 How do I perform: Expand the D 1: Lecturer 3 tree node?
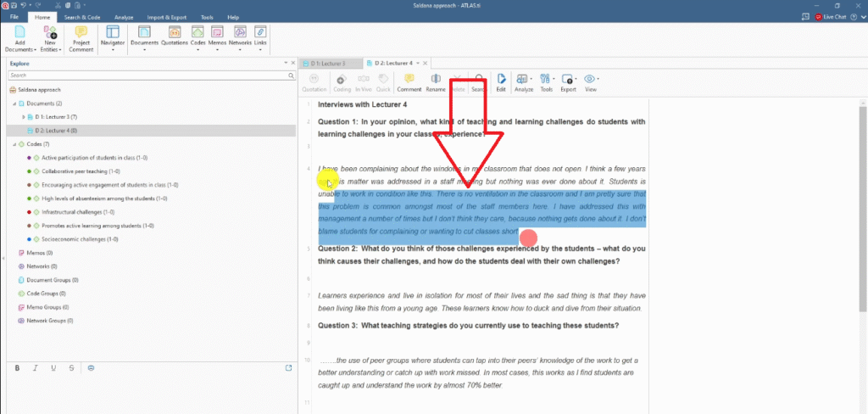(24, 116)
